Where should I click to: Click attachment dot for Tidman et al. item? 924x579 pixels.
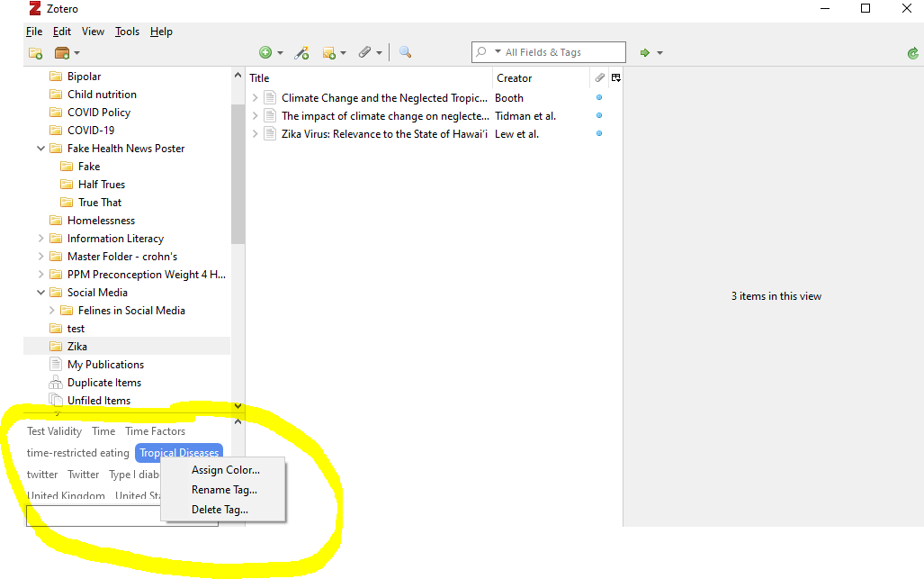coord(599,115)
